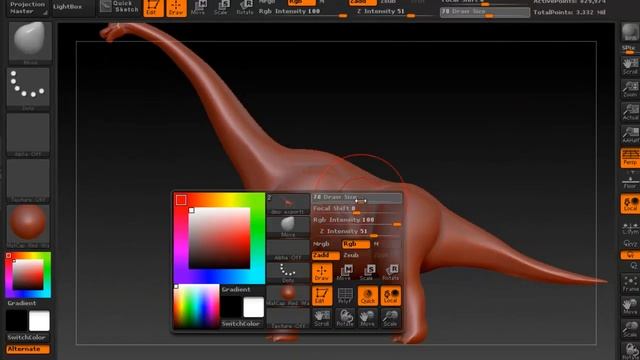
Task: Toggle Quick mode in the popup panel
Action: tap(368, 296)
